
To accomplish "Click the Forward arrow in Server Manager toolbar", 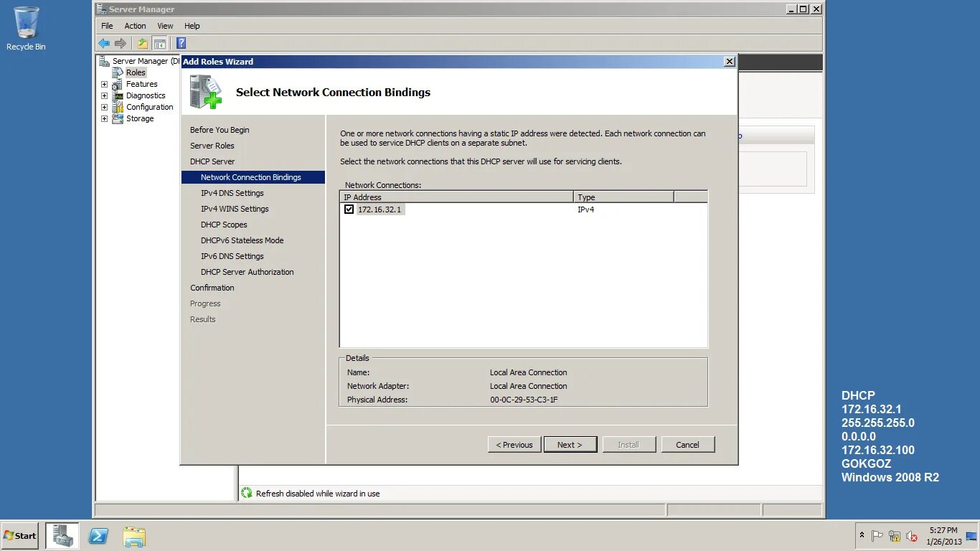I will click(x=121, y=43).
